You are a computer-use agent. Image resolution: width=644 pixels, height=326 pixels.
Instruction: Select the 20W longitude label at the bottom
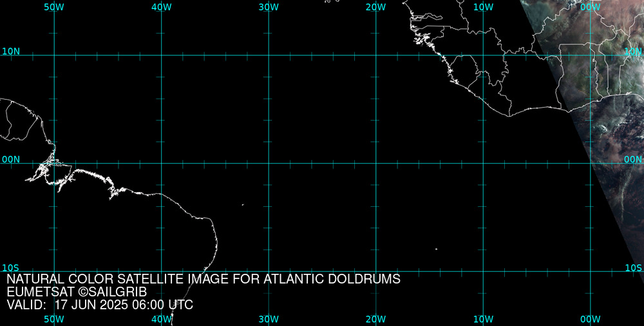pyautogui.click(x=376, y=319)
